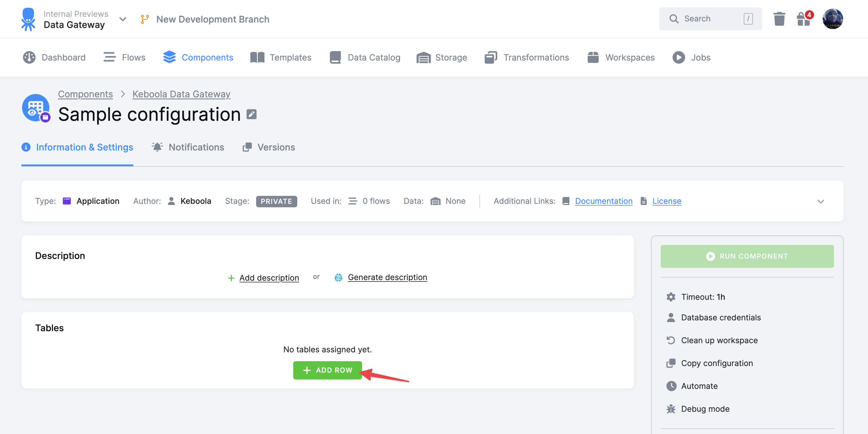Click the ADD ROW button

pyautogui.click(x=327, y=370)
